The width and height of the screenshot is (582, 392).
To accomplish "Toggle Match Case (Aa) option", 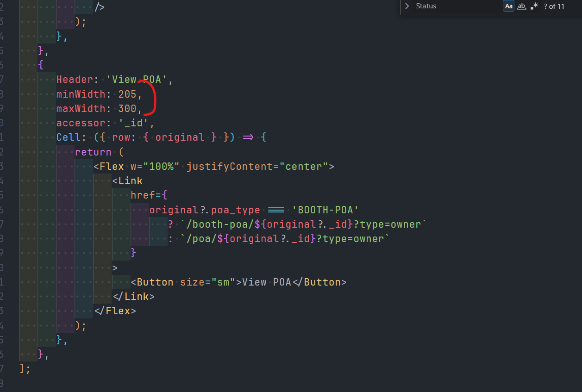I will (508, 6).
